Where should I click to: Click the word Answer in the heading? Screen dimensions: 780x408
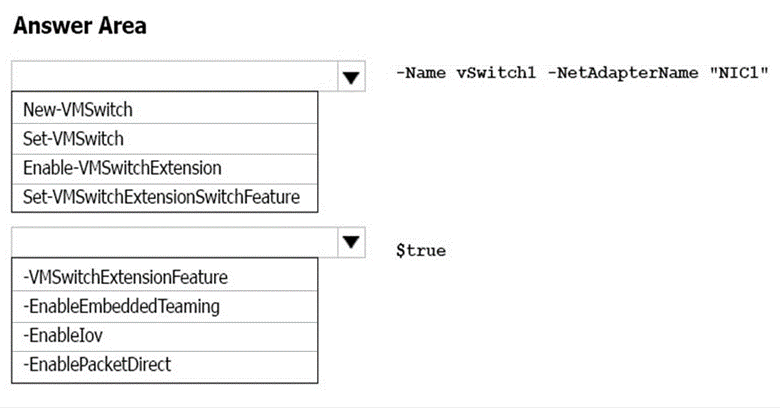(x=49, y=26)
